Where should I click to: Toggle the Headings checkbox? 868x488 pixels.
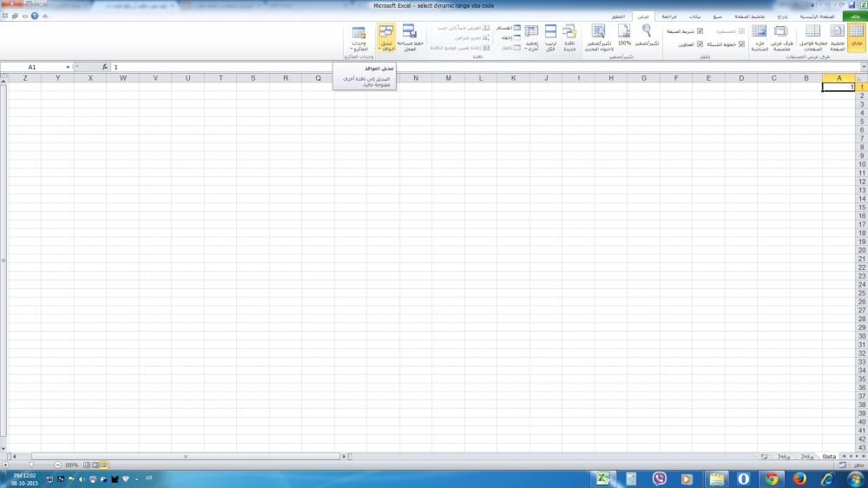click(700, 43)
